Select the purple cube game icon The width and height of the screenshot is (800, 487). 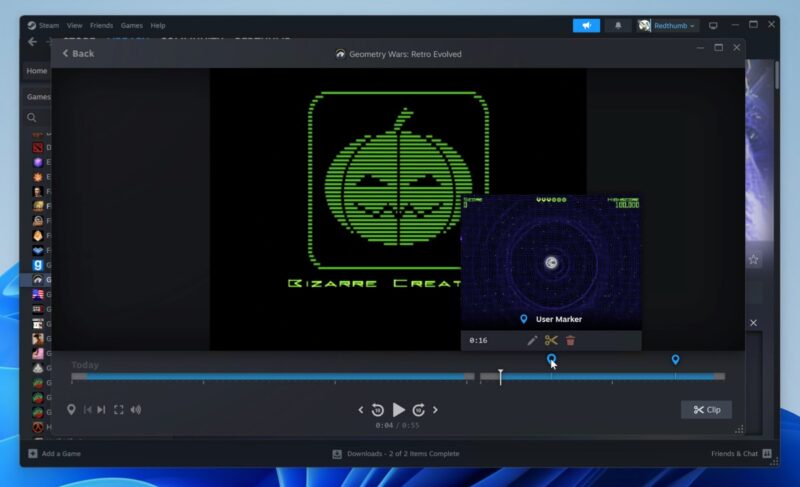(x=38, y=162)
